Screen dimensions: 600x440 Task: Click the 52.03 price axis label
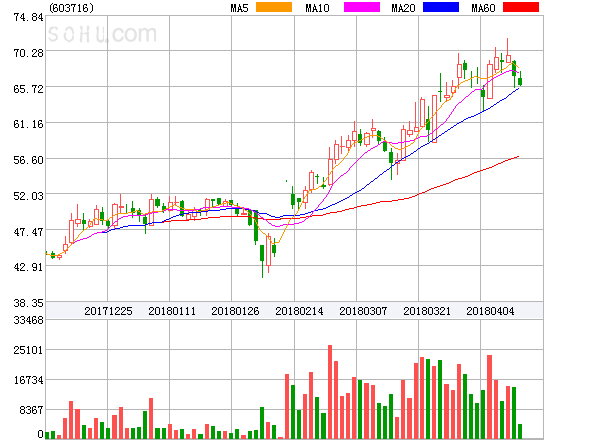pos(28,196)
